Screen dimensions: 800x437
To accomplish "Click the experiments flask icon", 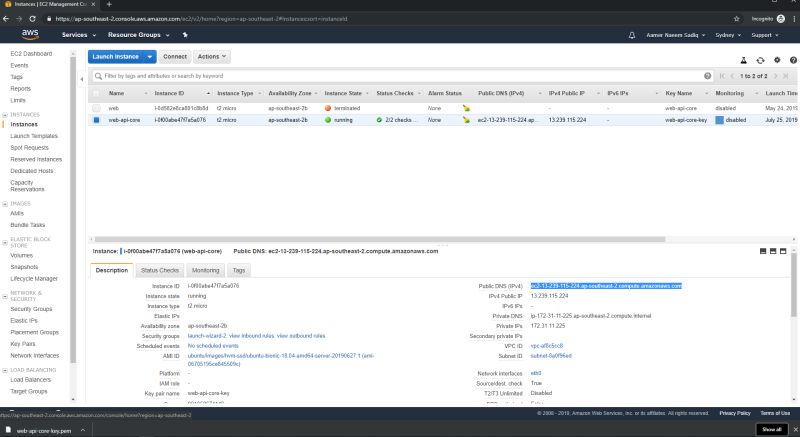I will coord(743,60).
